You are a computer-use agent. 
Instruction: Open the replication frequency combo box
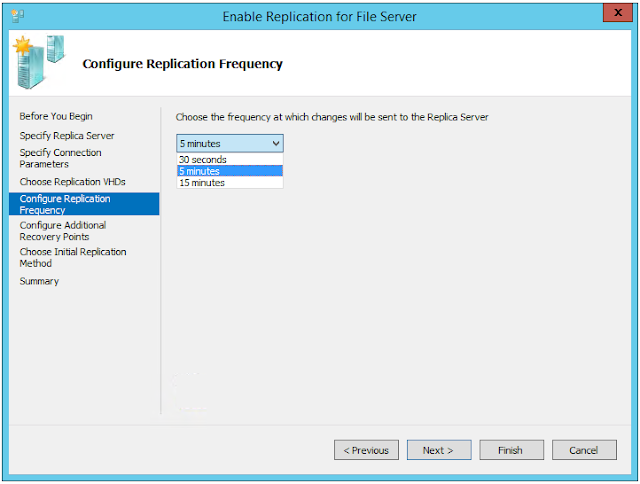coord(230,144)
